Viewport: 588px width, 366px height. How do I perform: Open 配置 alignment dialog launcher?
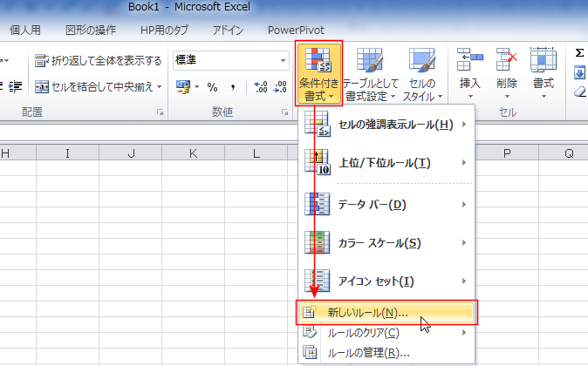pyautogui.click(x=161, y=112)
